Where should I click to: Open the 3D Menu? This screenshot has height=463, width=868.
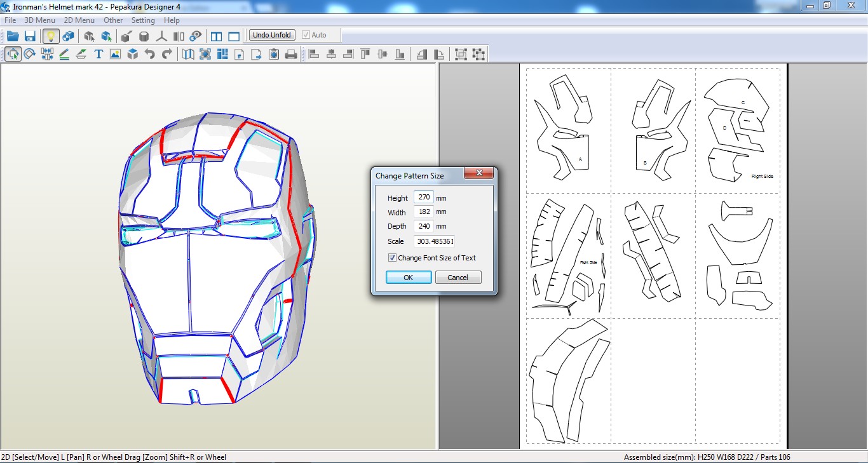coord(39,20)
